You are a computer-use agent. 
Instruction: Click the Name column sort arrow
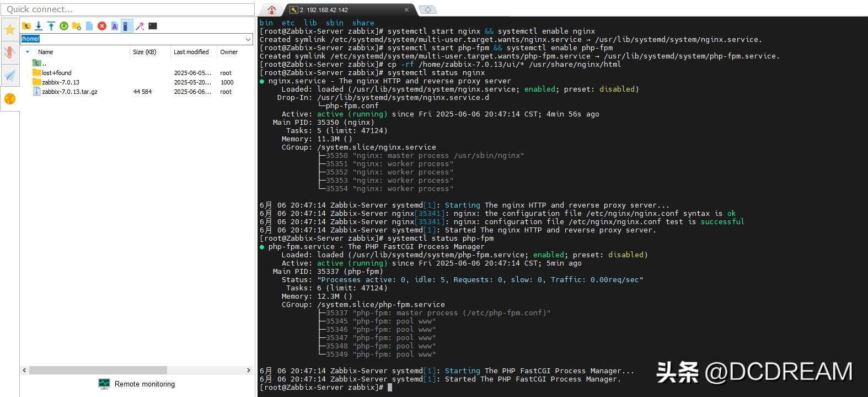(x=28, y=52)
